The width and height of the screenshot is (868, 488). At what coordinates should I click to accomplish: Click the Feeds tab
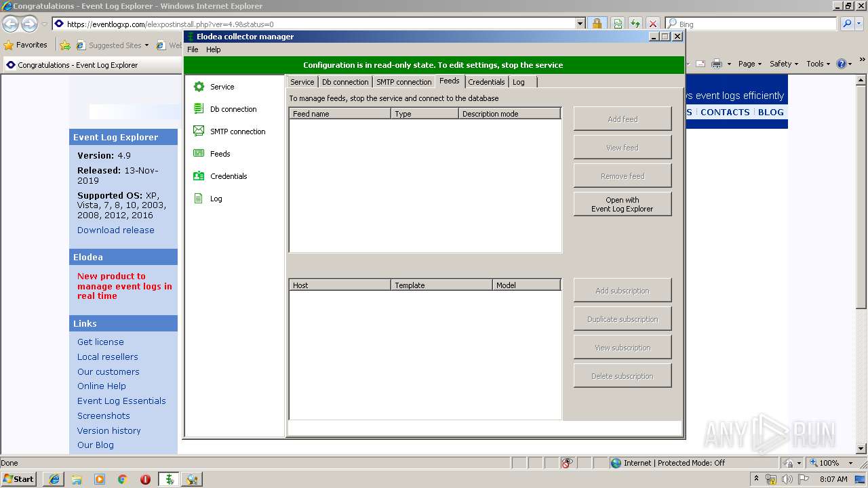pos(450,81)
